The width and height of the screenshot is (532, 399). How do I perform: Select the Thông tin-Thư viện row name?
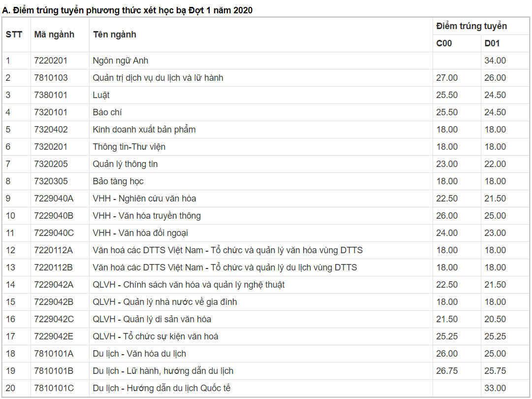coord(129,147)
